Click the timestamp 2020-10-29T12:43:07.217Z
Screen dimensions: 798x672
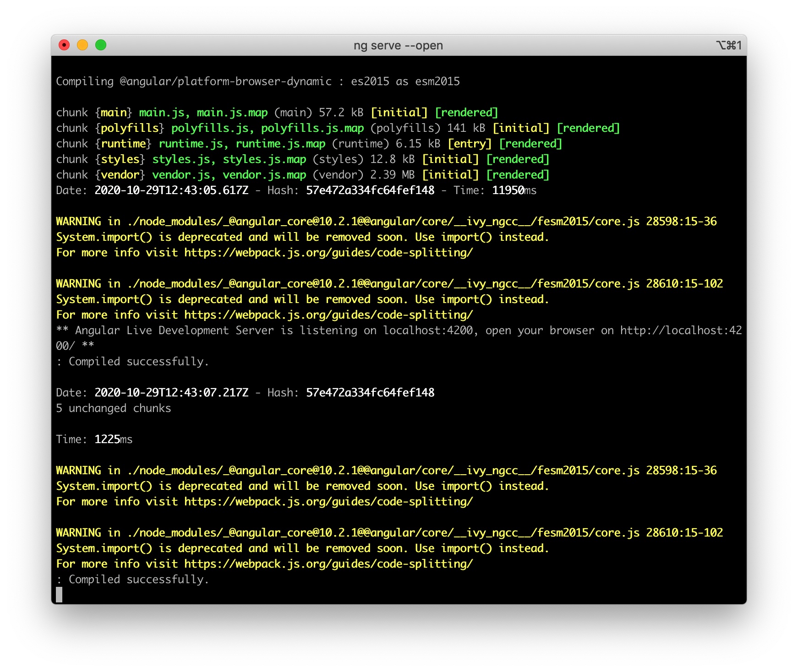171,393
